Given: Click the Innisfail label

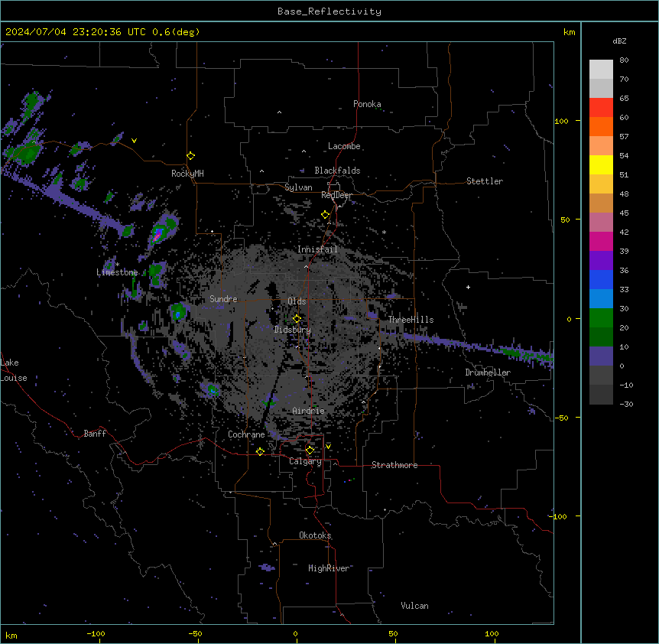Looking at the screenshot, I should pos(317,249).
